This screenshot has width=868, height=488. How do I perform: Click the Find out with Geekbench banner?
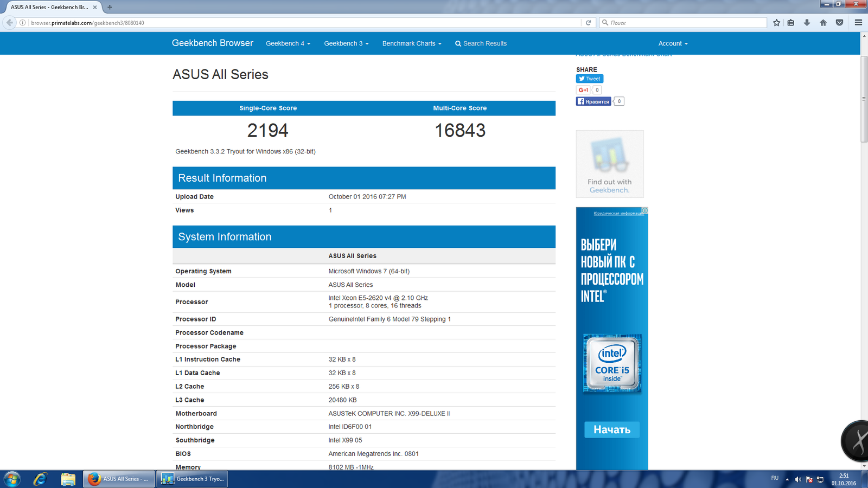[610, 164]
